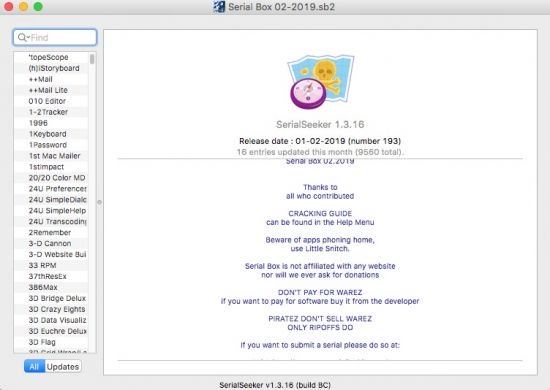Click the SerialSeeker v1.3.16 build status text
Screen dimensions: 550x390
tap(275, 385)
